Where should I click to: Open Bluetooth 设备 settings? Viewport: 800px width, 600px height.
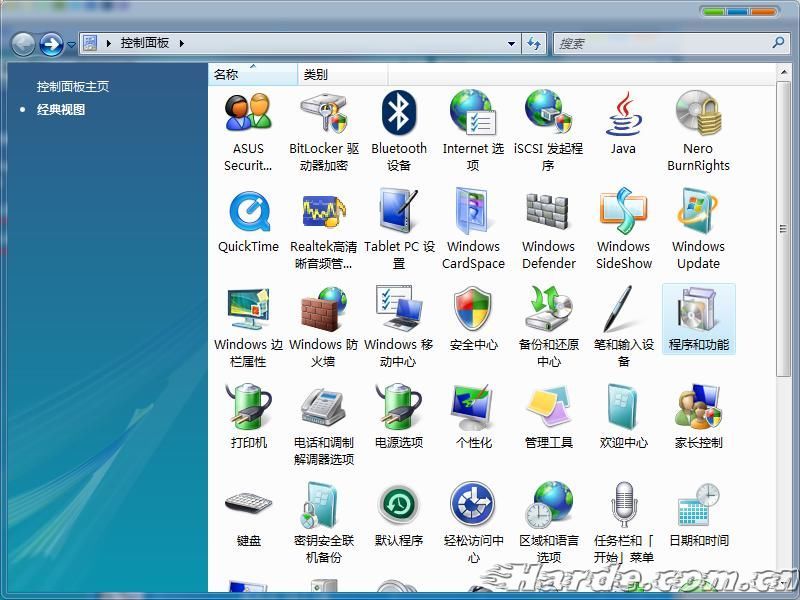pos(398,132)
